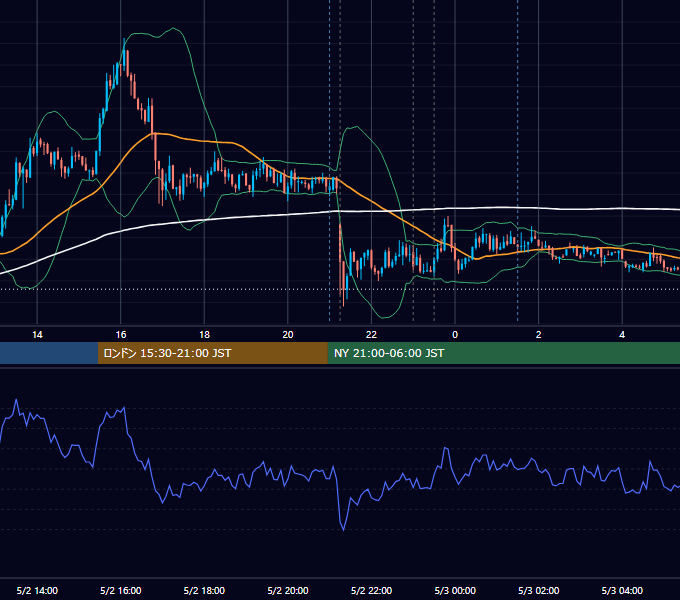Click the 5/2 16:00 time label

[x=121, y=590]
